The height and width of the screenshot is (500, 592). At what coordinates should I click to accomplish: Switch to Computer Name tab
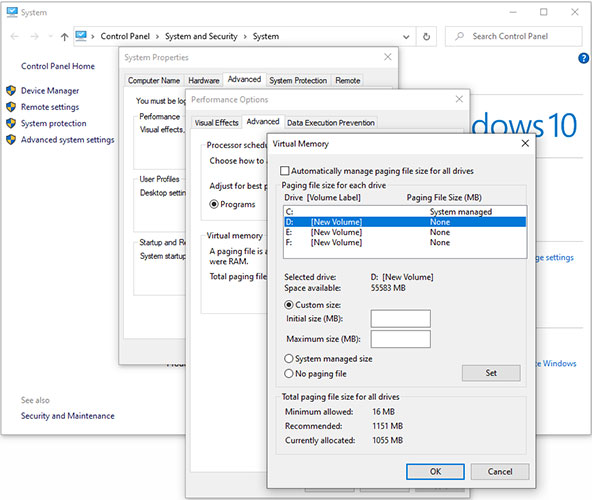pos(154,80)
